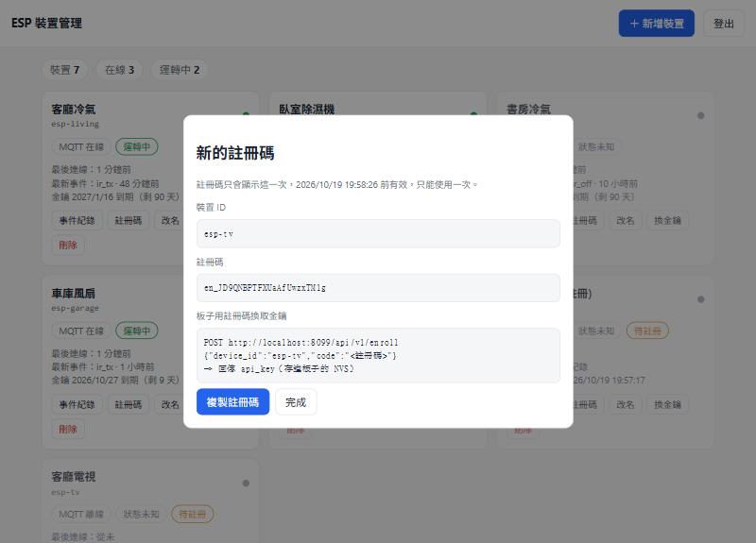Image resolution: width=756 pixels, height=543 pixels.
Task: Click 換金鑰 on the 書房冷氣 card
Action: pyautogui.click(x=668, y=221)
